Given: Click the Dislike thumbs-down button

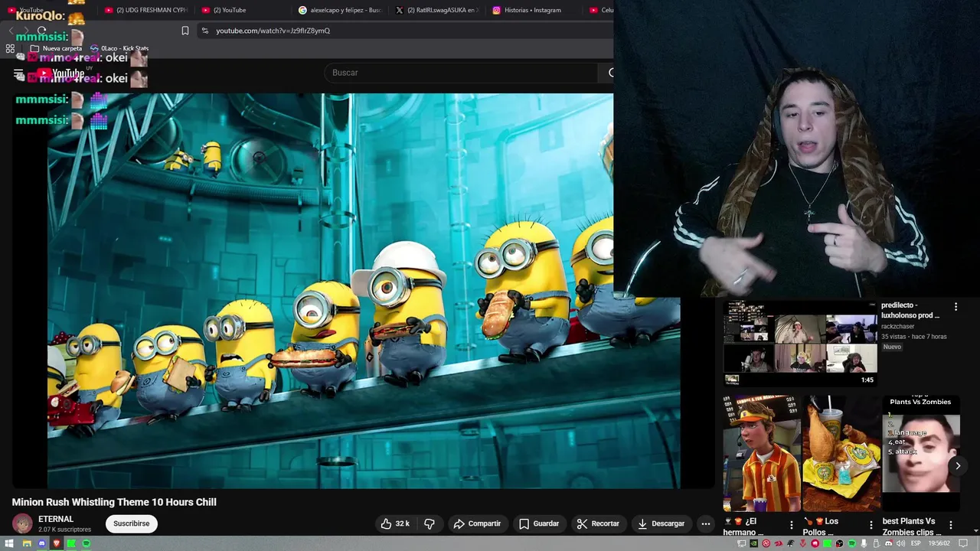Looking at the screenshot, I should [430, 523].
